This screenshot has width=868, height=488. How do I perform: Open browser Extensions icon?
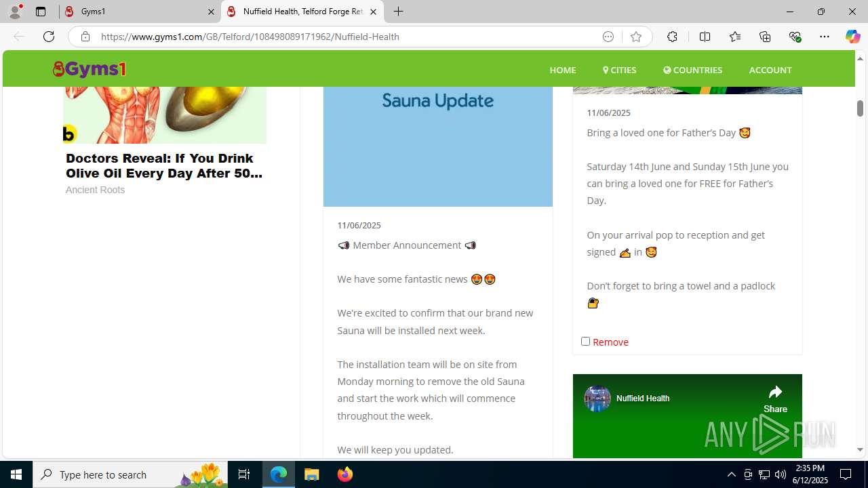672,37
